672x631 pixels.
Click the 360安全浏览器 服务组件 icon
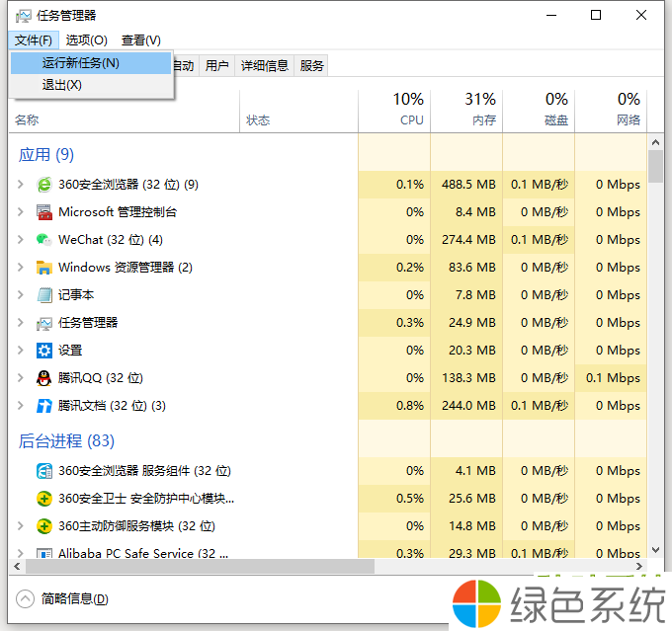44,471
